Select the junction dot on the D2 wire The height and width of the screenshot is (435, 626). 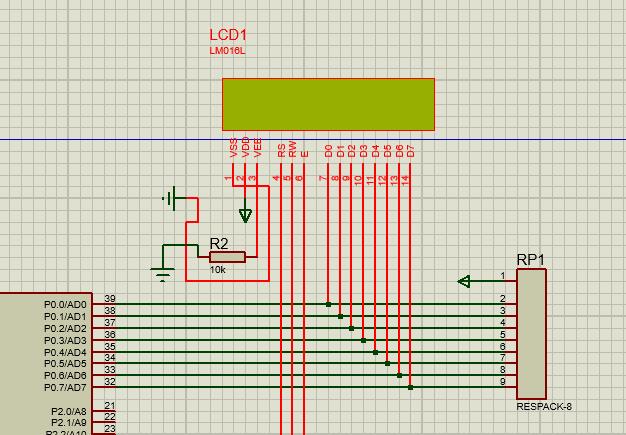pos(351,328)
